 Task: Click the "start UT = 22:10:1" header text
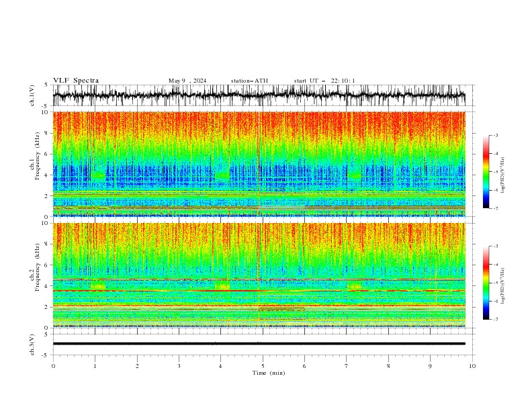pos(324,81)
